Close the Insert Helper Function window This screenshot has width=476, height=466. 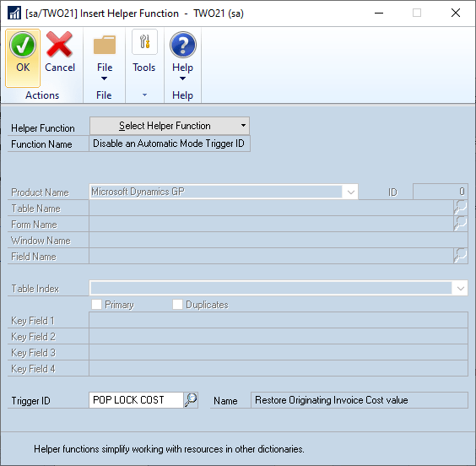click(x=456, y=13)
